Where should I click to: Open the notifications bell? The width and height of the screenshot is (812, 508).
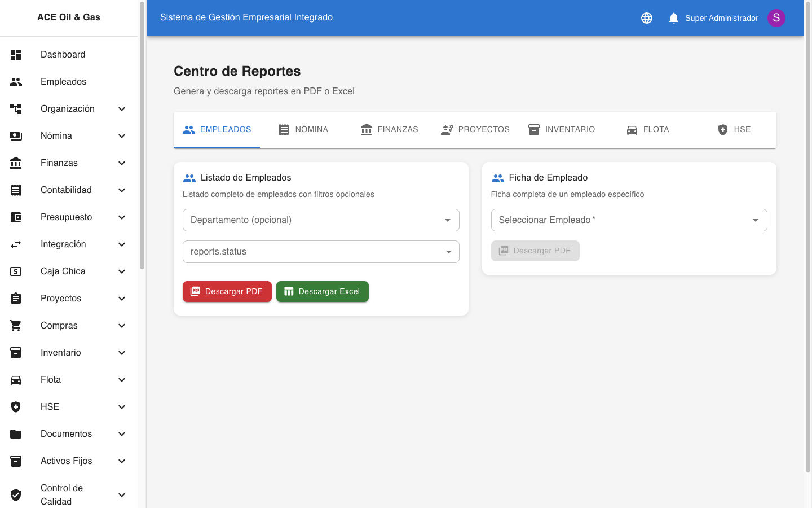click(673, 18)
